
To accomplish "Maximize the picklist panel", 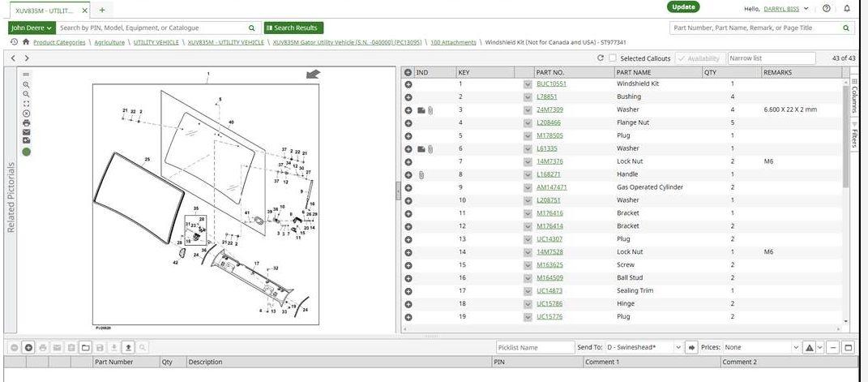I will click(849, 348).
